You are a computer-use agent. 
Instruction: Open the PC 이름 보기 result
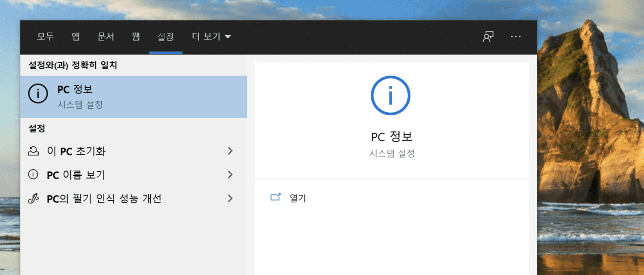(134, 175)
